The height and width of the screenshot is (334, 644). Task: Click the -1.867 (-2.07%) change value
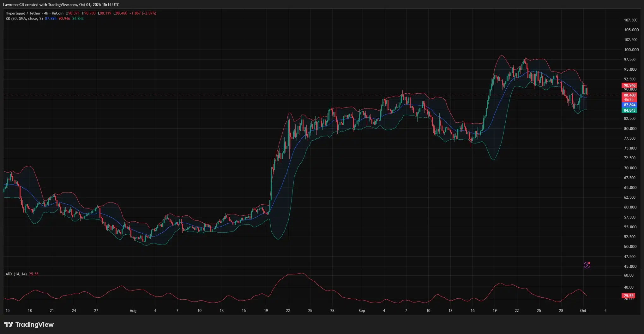(143, 13)
